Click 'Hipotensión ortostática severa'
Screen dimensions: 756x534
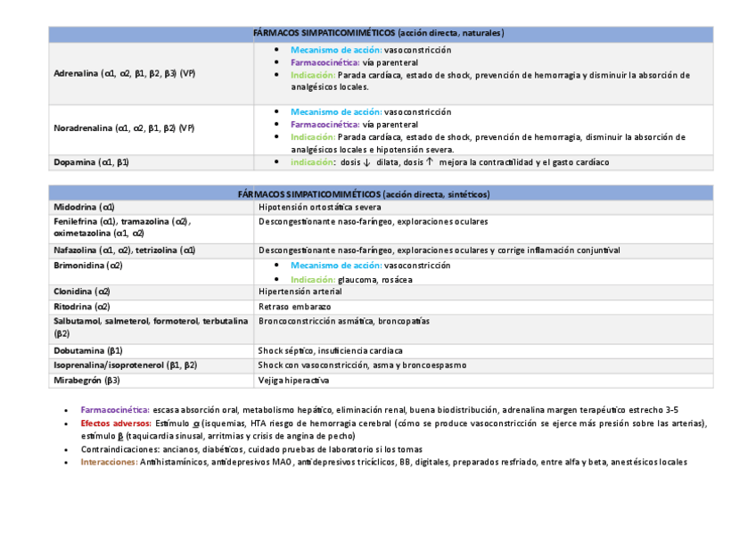(x=320, y=207)
